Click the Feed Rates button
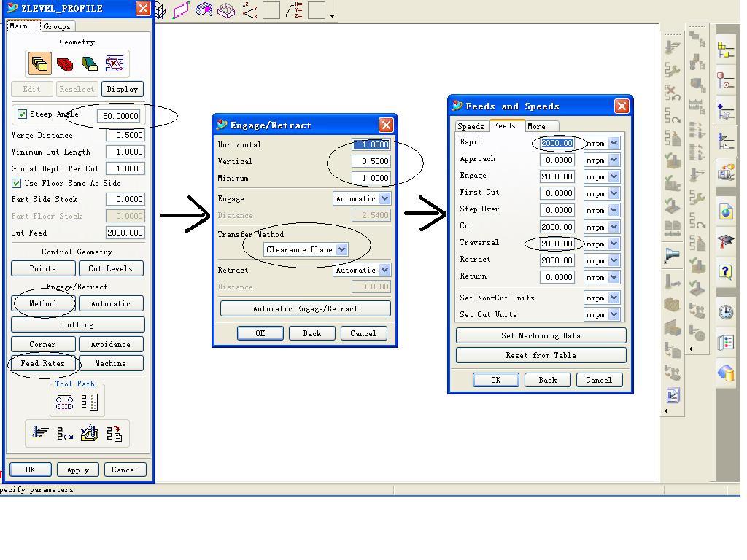The width and height of the screenshot is (747, 560). tap(43, 363)
